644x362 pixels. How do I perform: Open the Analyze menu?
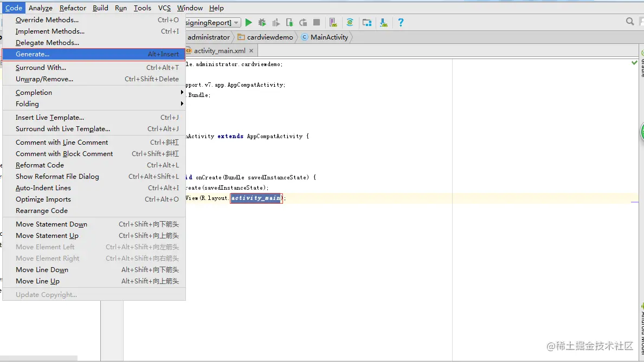pos(40,8)
